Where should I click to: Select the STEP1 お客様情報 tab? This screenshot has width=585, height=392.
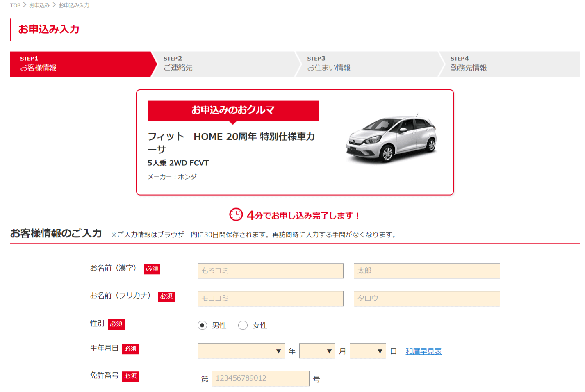coord(83,64)
